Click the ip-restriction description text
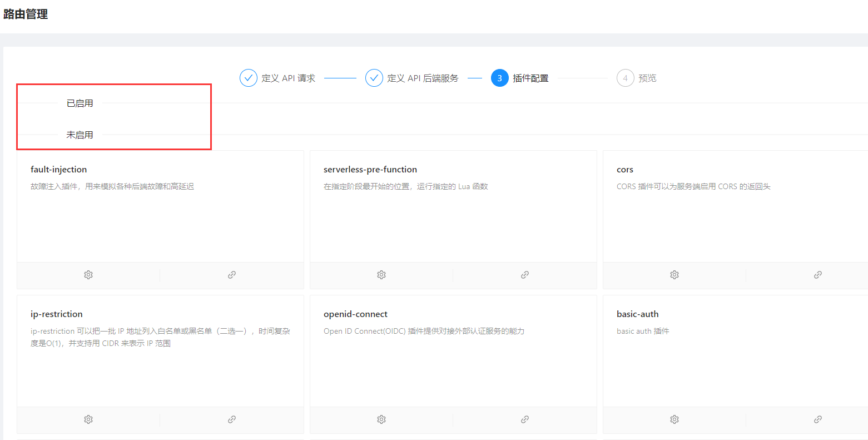 161,338
